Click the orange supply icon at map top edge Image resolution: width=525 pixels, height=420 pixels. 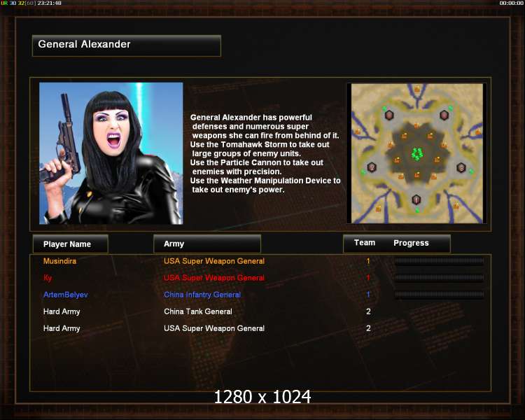point(417,89)
